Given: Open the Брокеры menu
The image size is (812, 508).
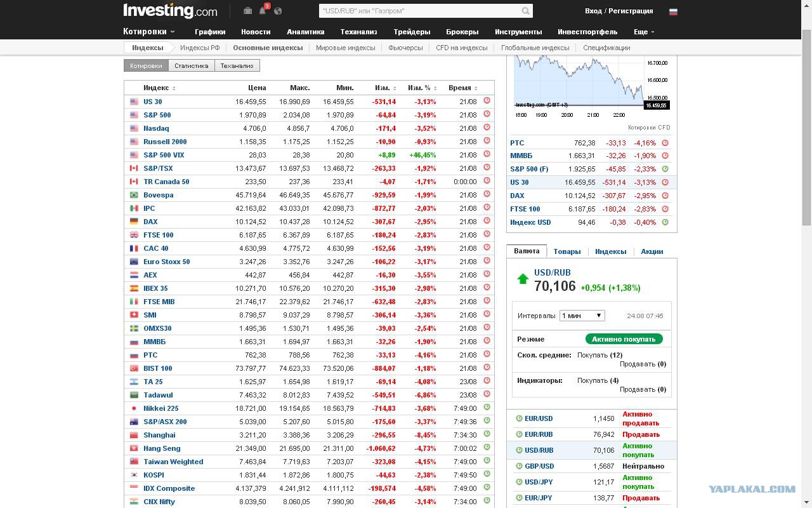Looking at the screenshot, I should point(462,32).
